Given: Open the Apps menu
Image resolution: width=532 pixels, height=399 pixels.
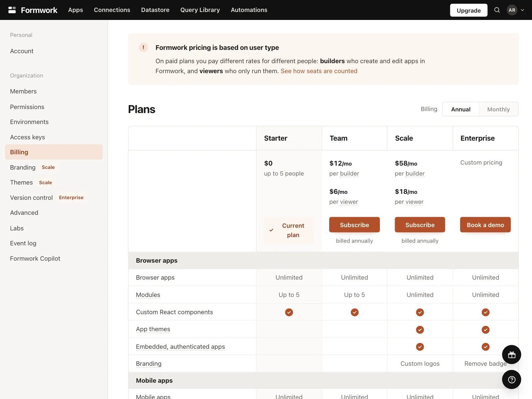Looking at the screenshot, I should [x=75, y=10].
